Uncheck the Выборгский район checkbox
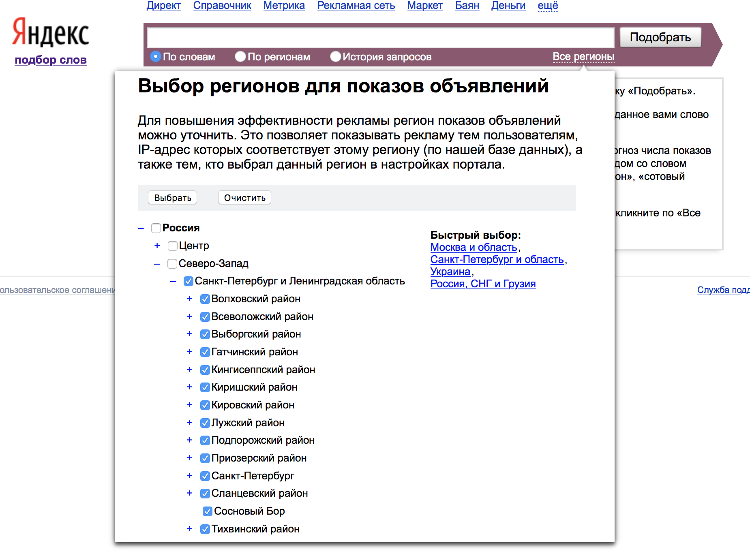750x560 pixels. tap(205, 334)
